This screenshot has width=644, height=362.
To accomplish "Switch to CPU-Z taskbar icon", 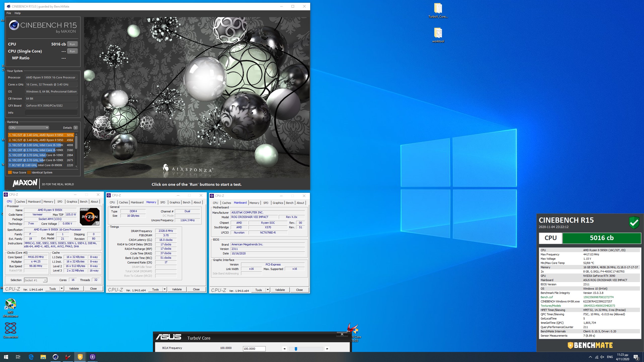I will [92, 357].
